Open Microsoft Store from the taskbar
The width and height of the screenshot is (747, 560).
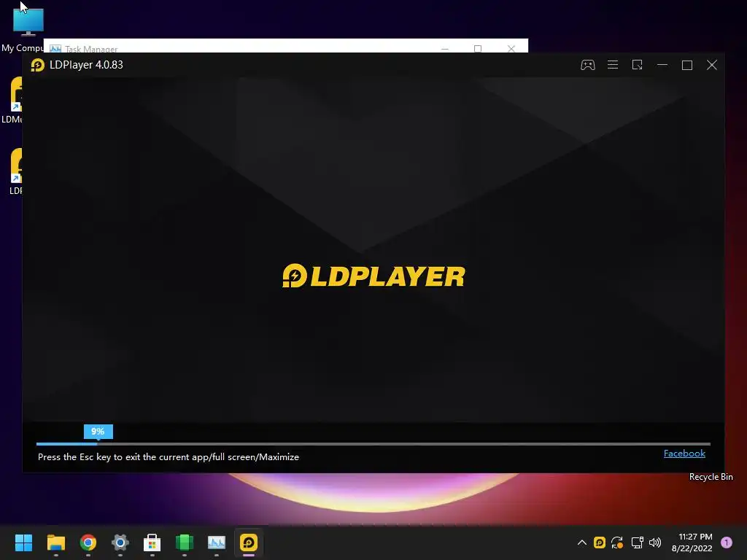click(152, 542)
